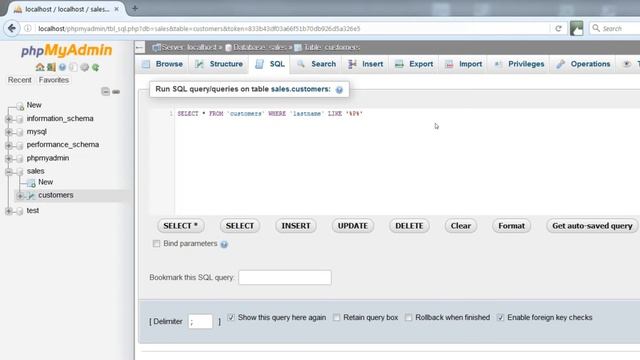Open the Recent tables tab

pyautogui.click(x=20, y=80)
